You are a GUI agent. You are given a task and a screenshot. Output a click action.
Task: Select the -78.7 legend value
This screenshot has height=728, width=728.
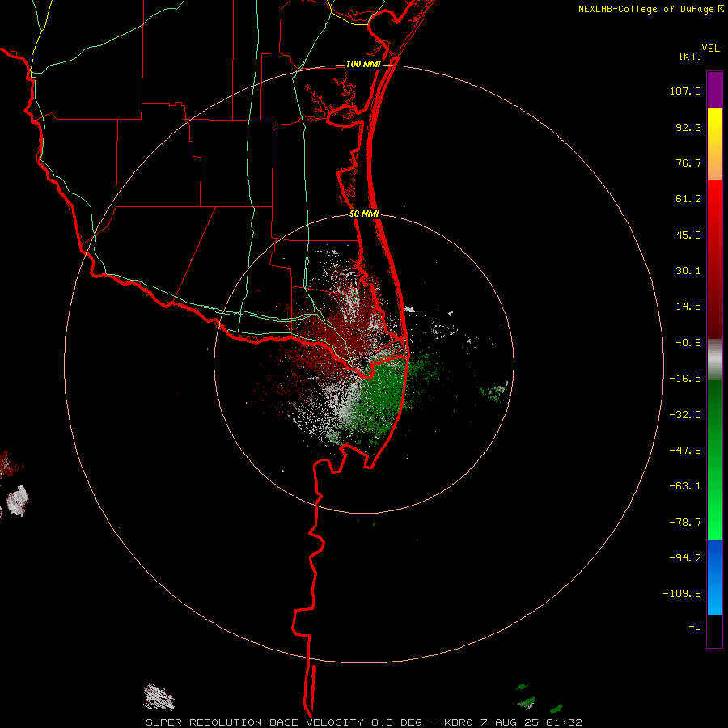pos(685,523)
